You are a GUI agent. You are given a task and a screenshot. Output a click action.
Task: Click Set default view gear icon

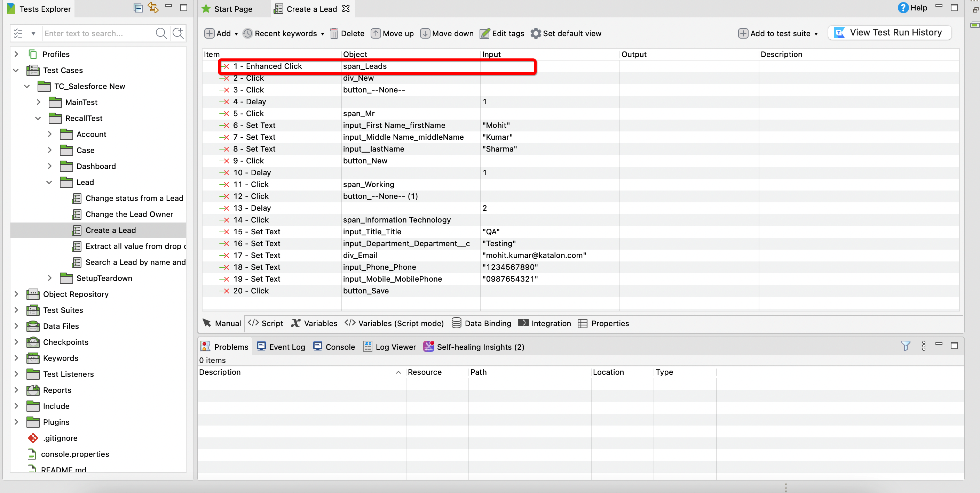[x=536, y=33]
